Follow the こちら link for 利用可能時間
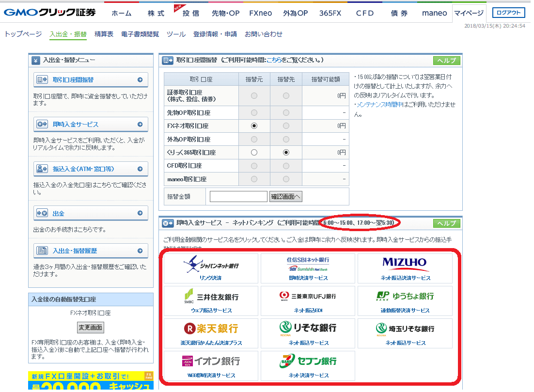The width and height of the screenshot is (534, 392). 274,60
